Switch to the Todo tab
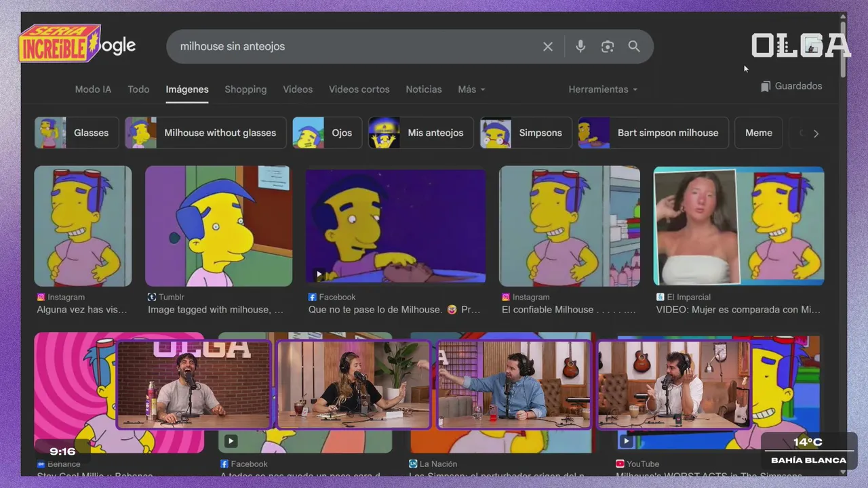This screenshot has width=868, height=488. click(138, 89)
